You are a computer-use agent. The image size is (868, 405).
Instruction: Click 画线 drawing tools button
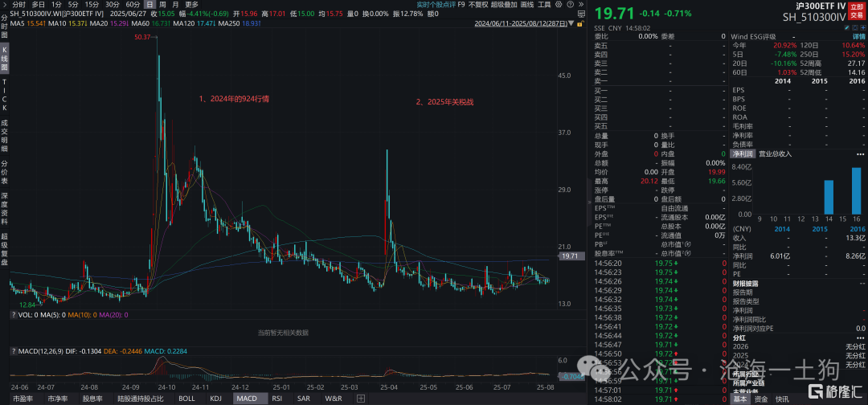(526, 5)
